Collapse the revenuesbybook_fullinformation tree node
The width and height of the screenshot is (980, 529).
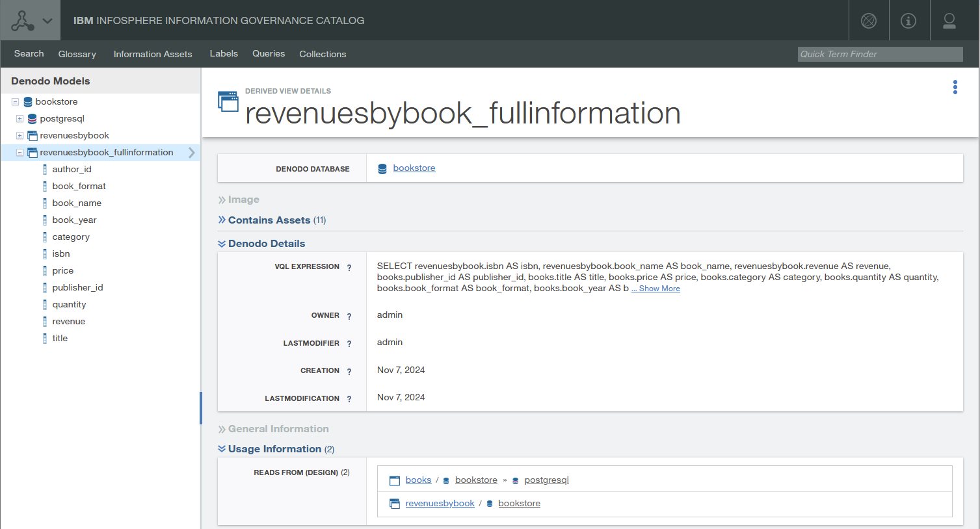point(20,153)
